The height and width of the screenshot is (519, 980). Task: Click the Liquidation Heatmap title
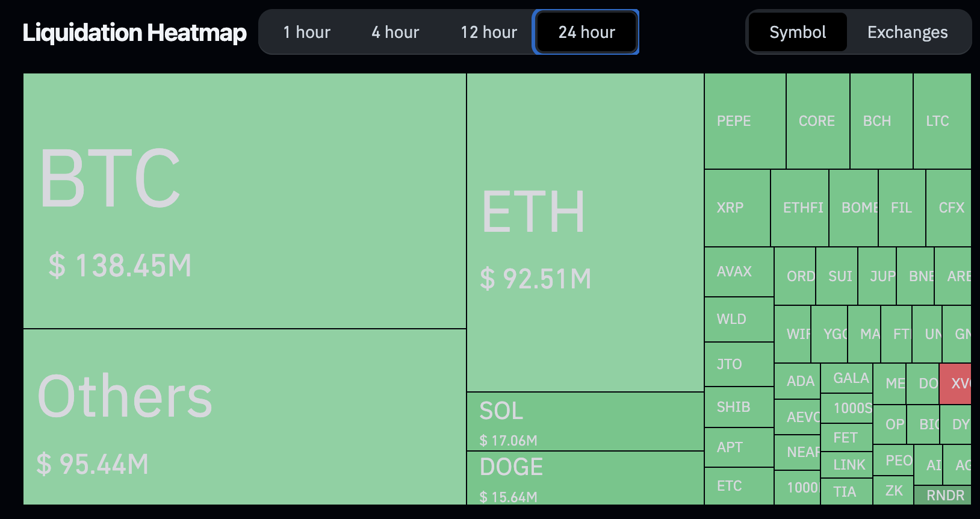point(134,33)
